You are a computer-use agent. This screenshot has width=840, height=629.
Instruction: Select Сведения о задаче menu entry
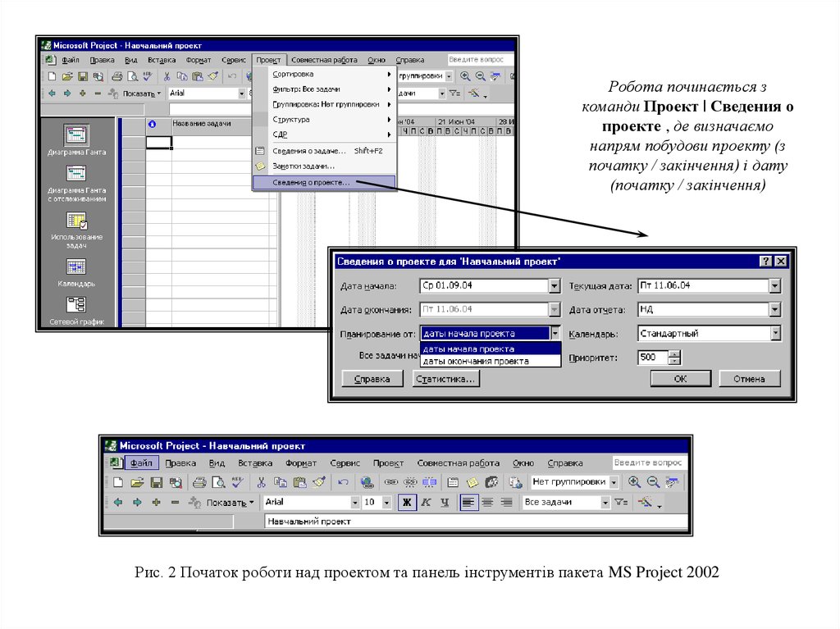tap(324, 151)
